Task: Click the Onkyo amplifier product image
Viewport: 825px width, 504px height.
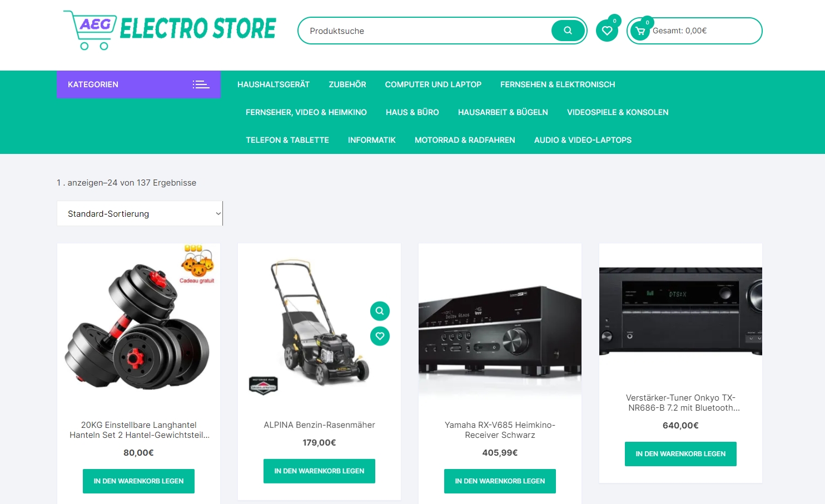Action: 680,311
